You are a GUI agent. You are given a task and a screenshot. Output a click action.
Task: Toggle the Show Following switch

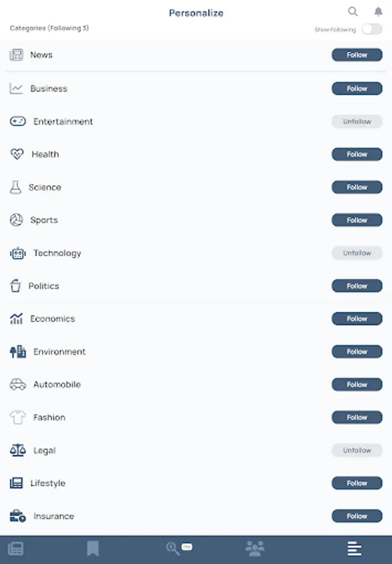pos(371,29)
